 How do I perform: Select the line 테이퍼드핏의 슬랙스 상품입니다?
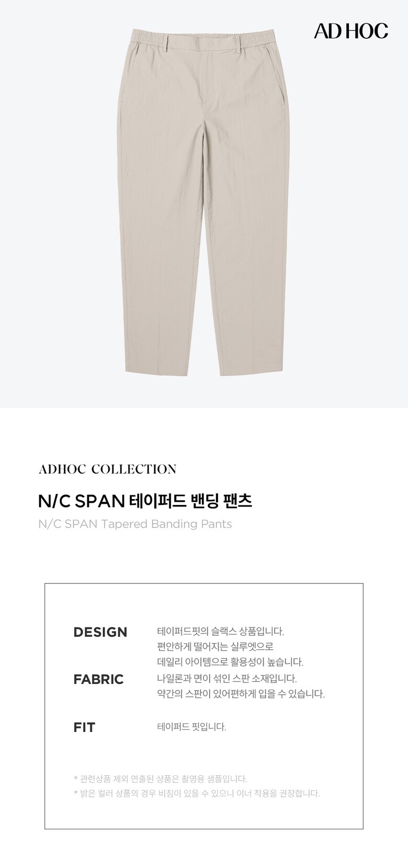point(220,632)
